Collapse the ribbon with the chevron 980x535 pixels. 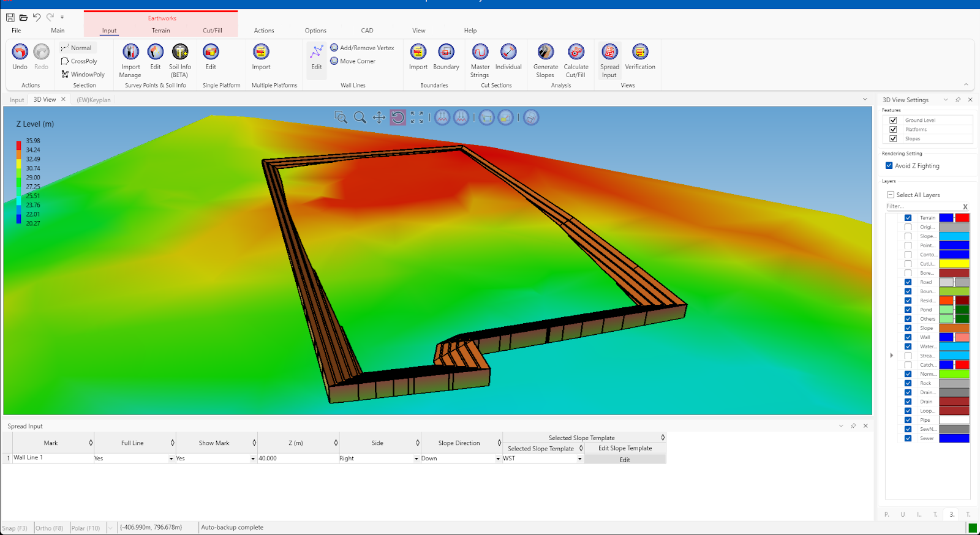[x=966, y=85]
